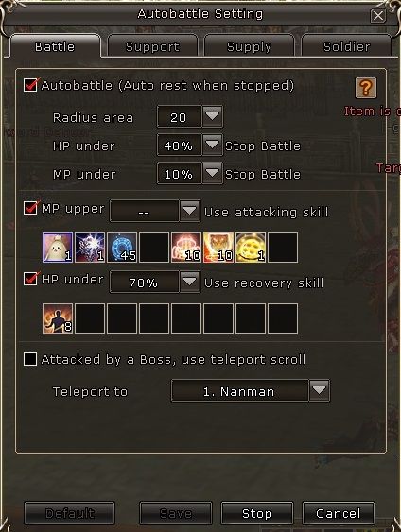Viewport: 401px width, 532px height.
Task: Pick the tiger face attack skill icon
Action: pyautogui.click(x=218, y=248)
